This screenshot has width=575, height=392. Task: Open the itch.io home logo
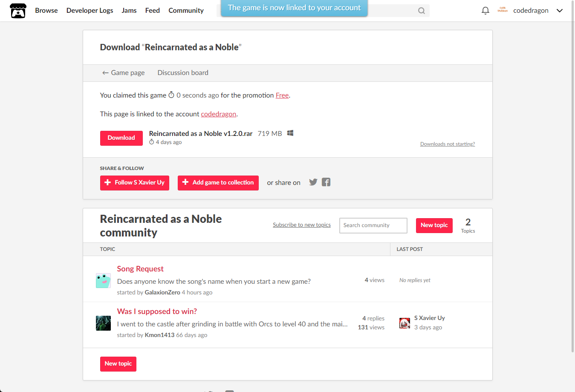pos(18,11)
